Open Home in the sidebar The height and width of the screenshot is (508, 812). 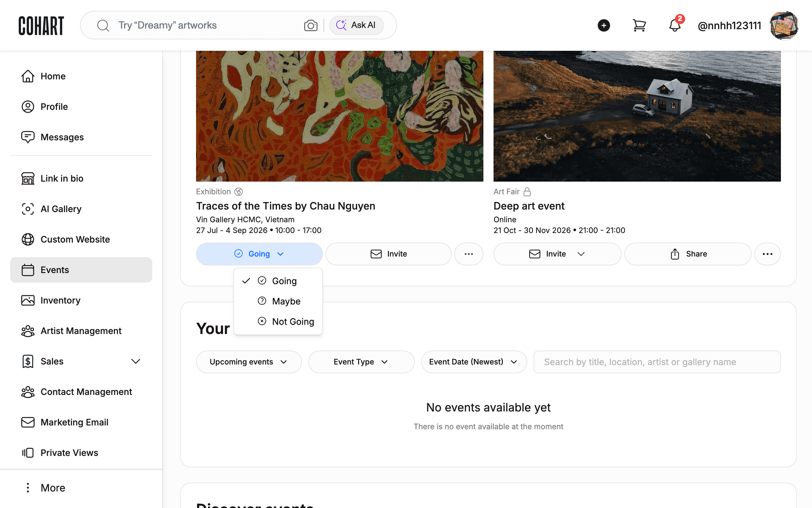(x=81, y=76)
